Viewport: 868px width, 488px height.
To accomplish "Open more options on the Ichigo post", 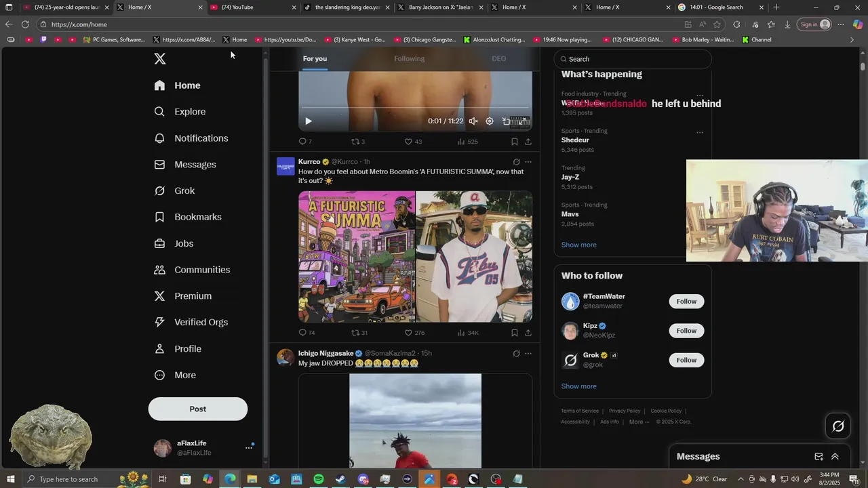I will 528,354.
